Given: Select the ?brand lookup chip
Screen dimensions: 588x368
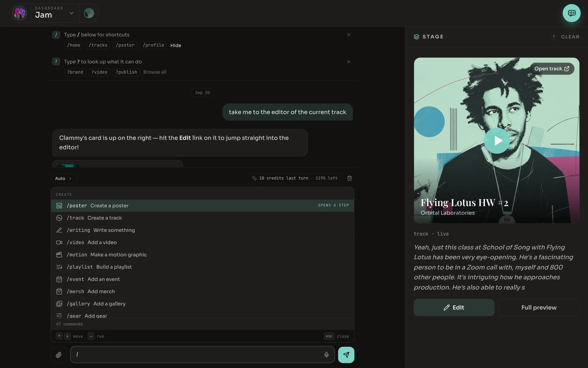Looking at the screenshot, I should [75, 72].
